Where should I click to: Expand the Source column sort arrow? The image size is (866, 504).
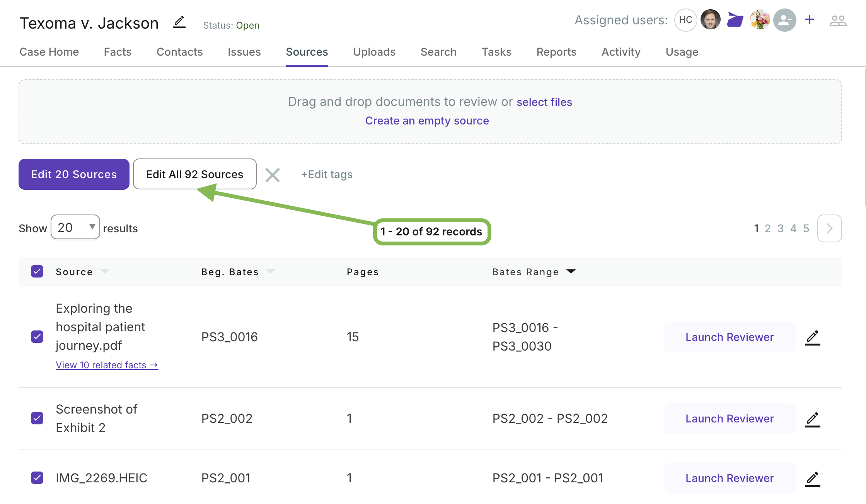click(105, 271)
